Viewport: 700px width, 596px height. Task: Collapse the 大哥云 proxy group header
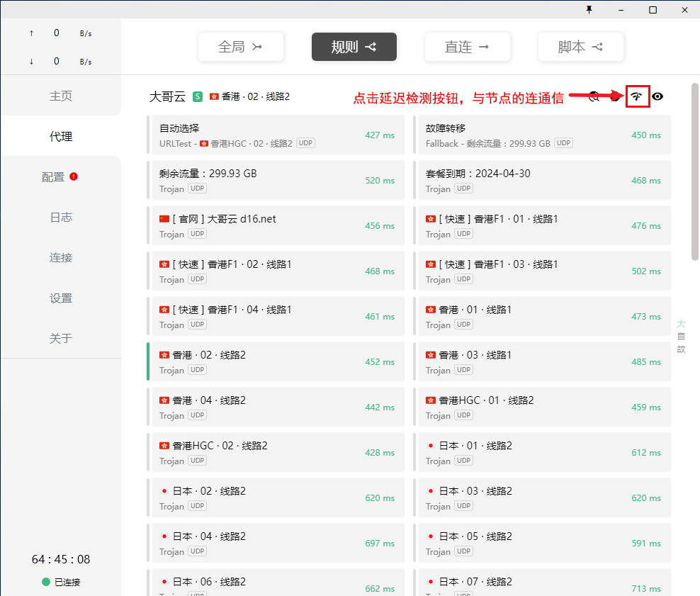click(x=166, y=96)
